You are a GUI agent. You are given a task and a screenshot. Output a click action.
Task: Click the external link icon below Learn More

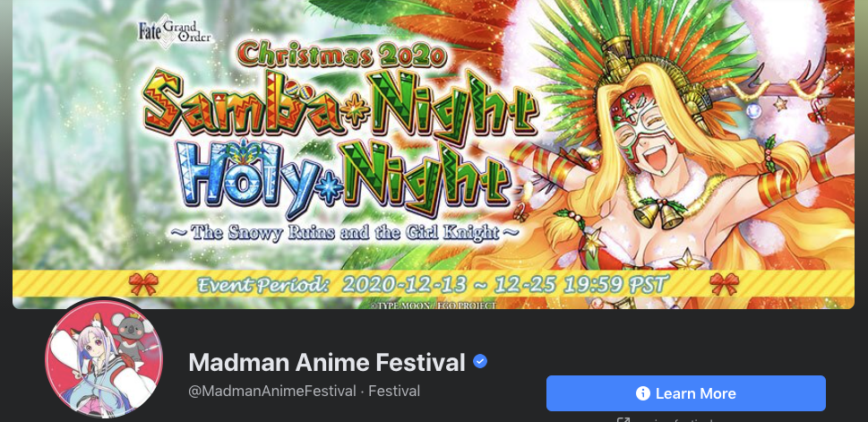[623, 420]
